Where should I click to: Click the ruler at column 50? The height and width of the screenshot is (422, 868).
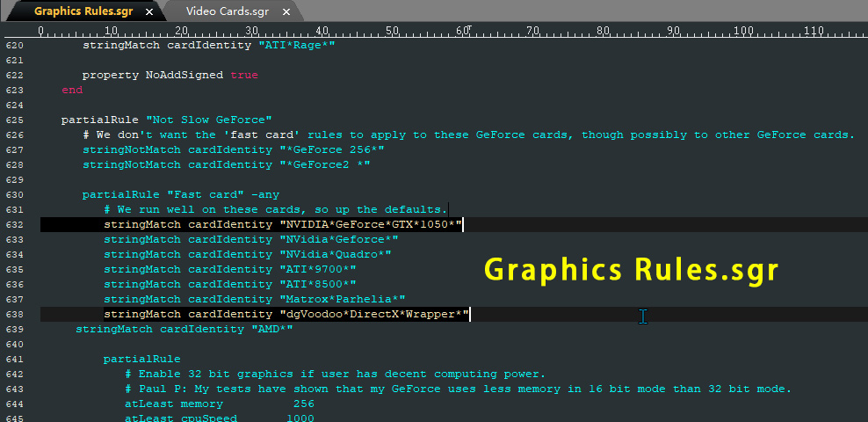392,31
